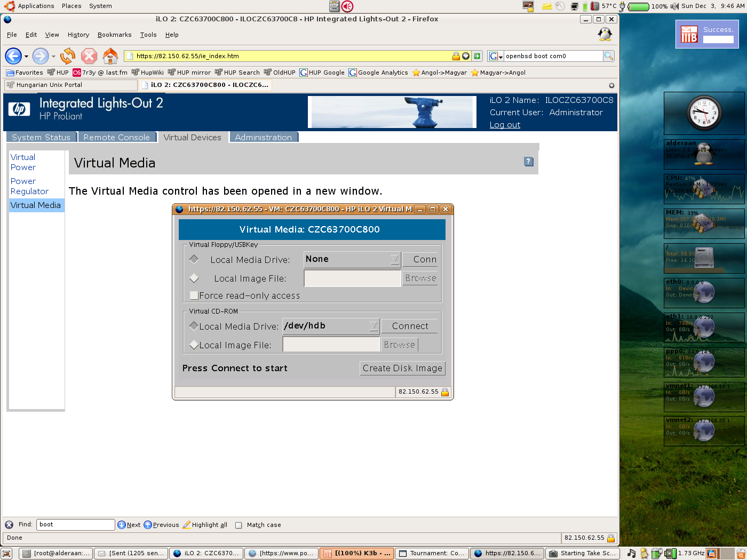Click the trash icon in the bottom panel
747x560 pixels.
tap(741, 554)
